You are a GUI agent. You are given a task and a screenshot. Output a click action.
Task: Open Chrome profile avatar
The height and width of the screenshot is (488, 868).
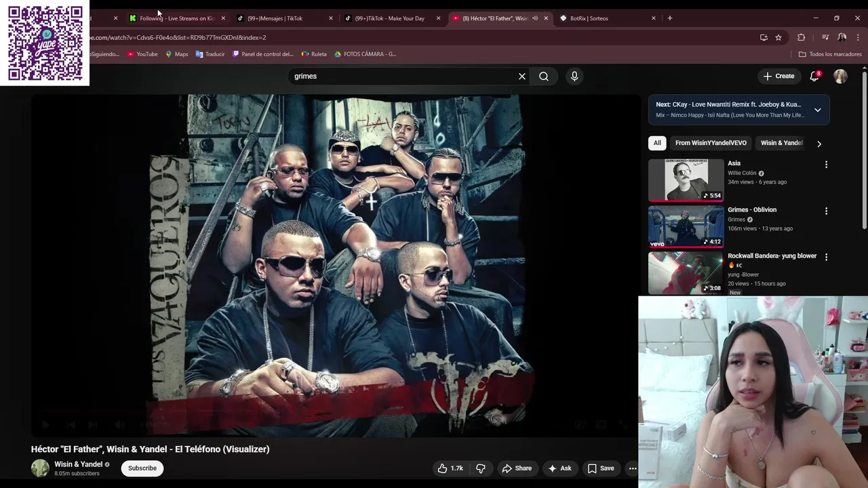coord(842,38)
